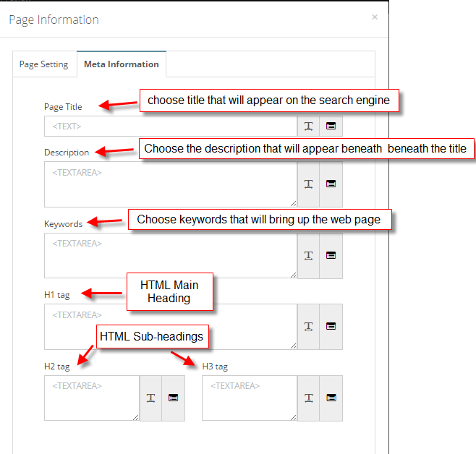Screen dimensions: 476x454
Task: Click the data list icon beside Description textarea
Action: coord(331,184)
